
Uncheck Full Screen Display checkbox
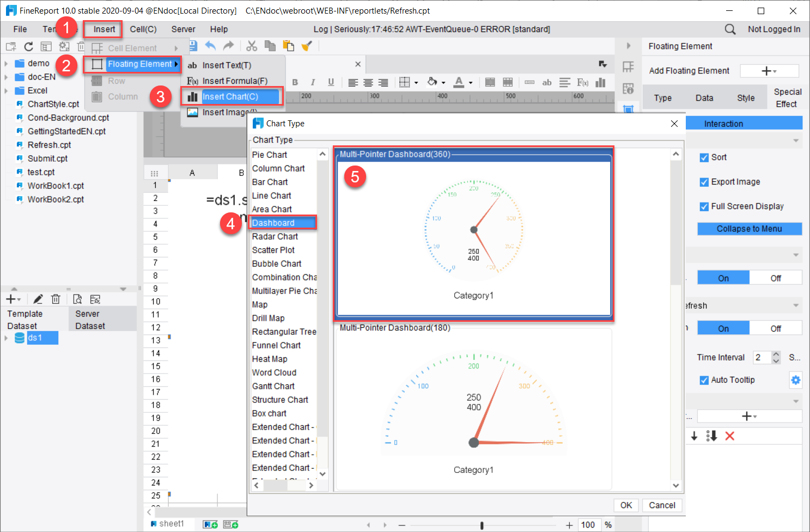pos(704,206)
